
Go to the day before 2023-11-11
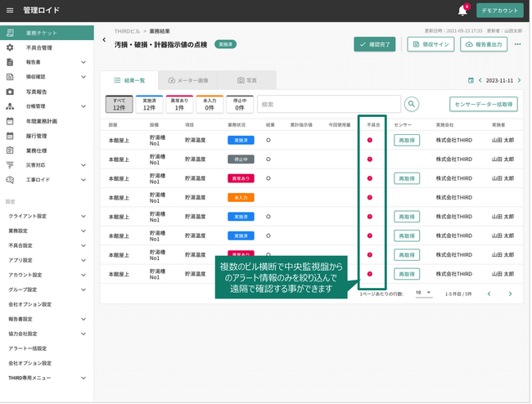480,80
